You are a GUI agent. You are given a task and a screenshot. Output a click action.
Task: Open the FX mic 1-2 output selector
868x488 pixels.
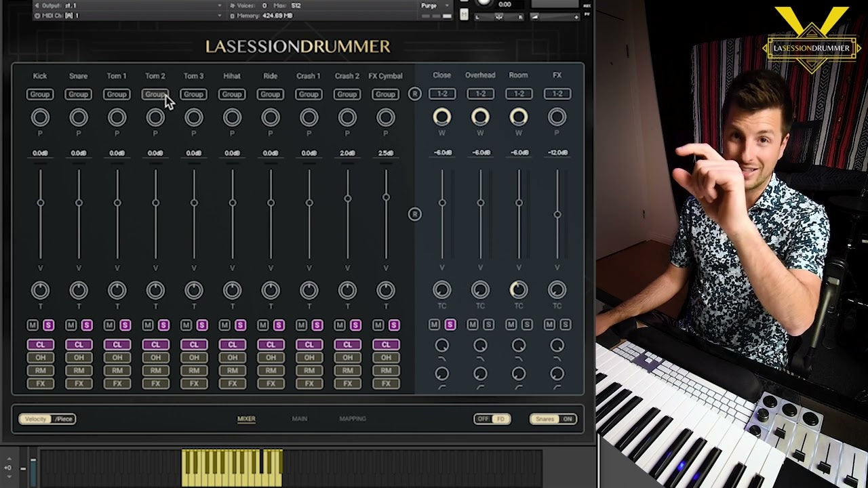point(557,94)
